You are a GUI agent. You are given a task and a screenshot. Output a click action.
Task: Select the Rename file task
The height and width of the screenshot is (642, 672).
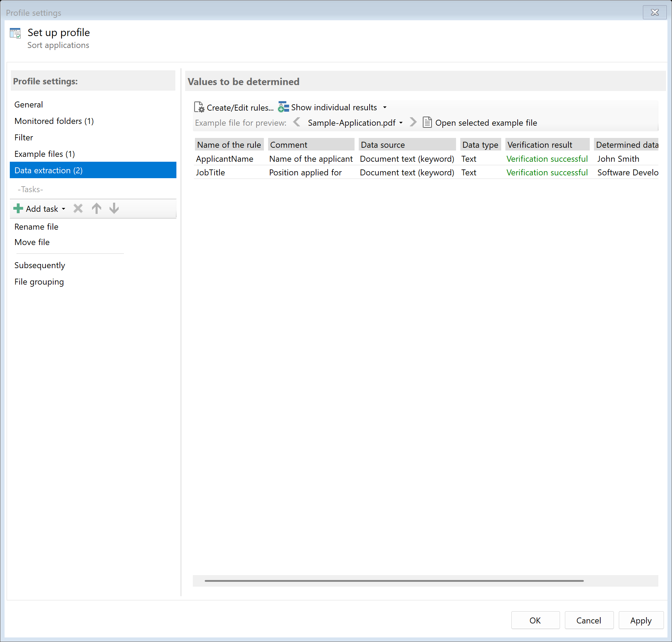36,226
